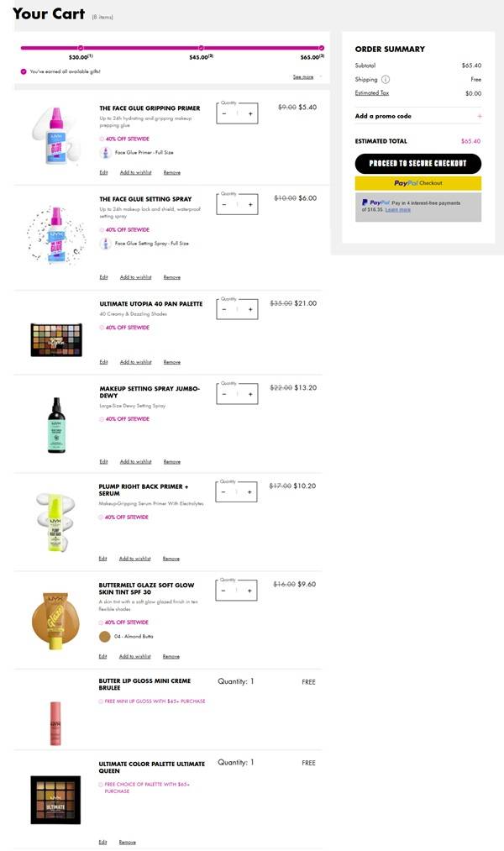The height and width of the screenshot is (851, 504).
Task: Decrease Buttermelt Glaze Skin Tint quantity
Action: click(224, 591)
